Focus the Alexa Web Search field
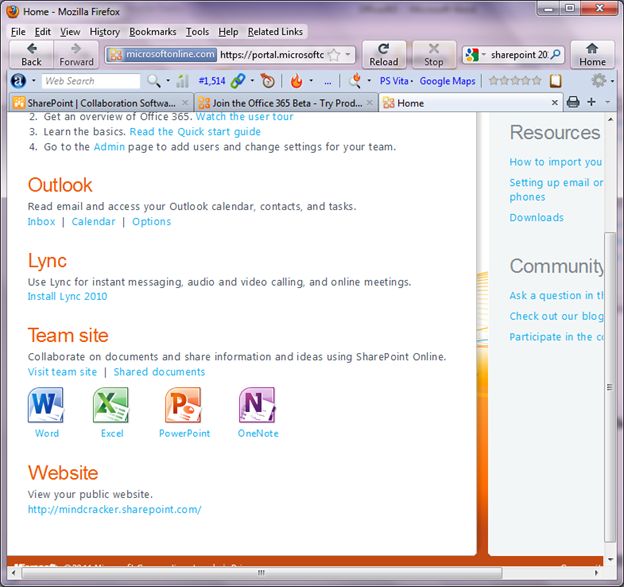 point(91,81)
